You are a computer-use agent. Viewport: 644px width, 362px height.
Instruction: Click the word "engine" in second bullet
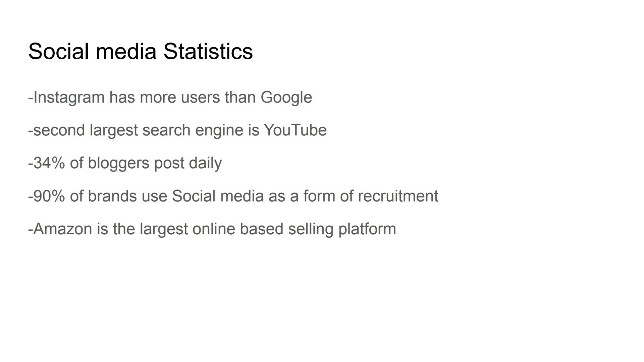coord(219,130)
